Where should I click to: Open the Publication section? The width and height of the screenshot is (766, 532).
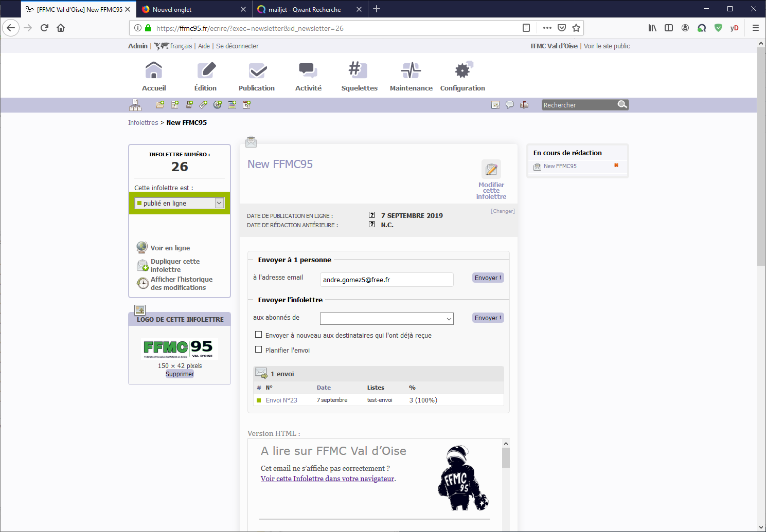point(257,77)
